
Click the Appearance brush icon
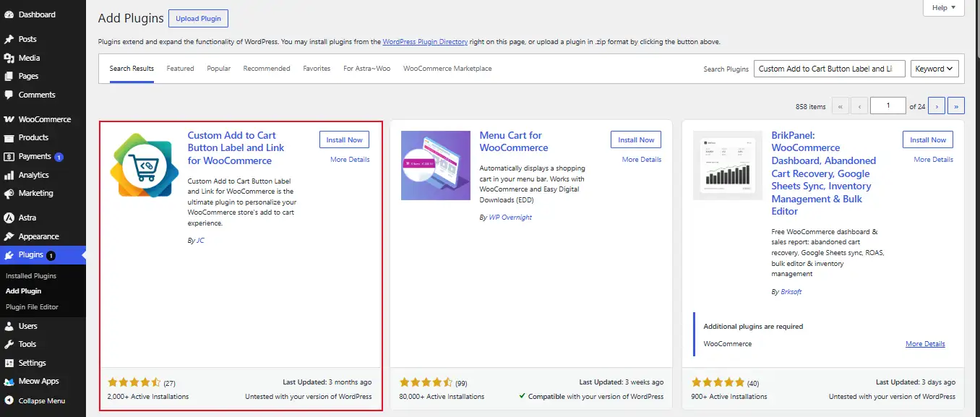9,236
